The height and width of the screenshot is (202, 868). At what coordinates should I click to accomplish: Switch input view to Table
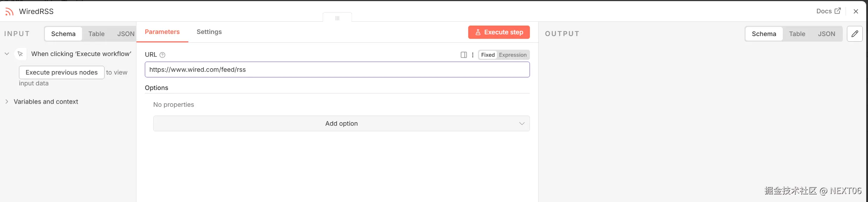click(96, 34)
